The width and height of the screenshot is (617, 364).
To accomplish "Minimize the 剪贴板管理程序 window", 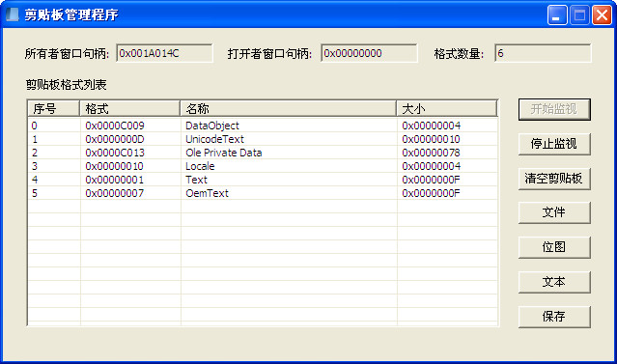I will pos(557,14).
